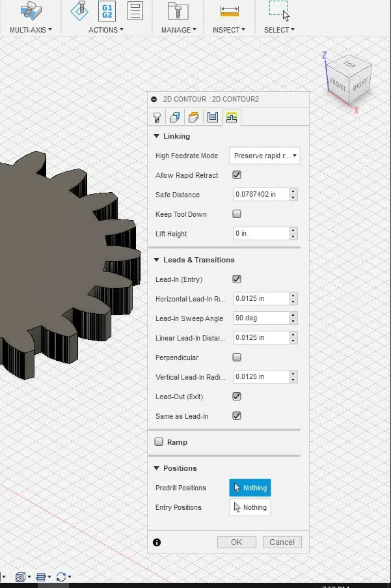Viewport: 391px width, 588px height.
Task: Click the Multi-Axis toolpath icon
Action: pos(31,11)
